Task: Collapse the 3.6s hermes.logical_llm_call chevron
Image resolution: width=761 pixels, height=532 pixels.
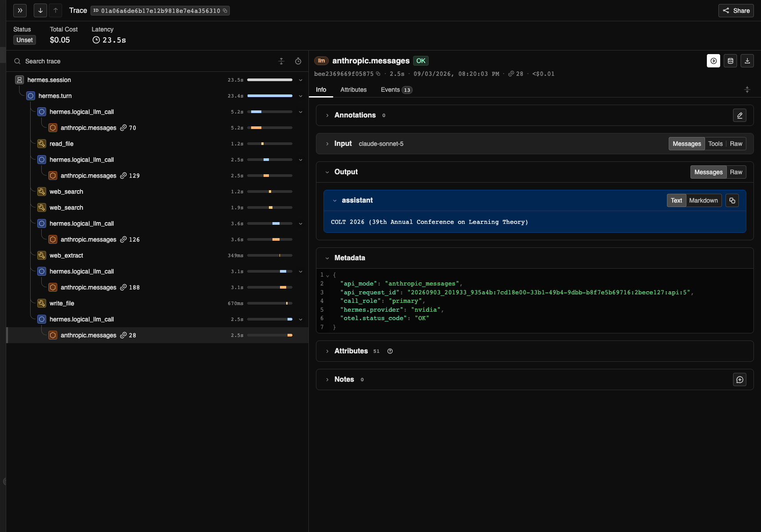Action: click(300, 223)
